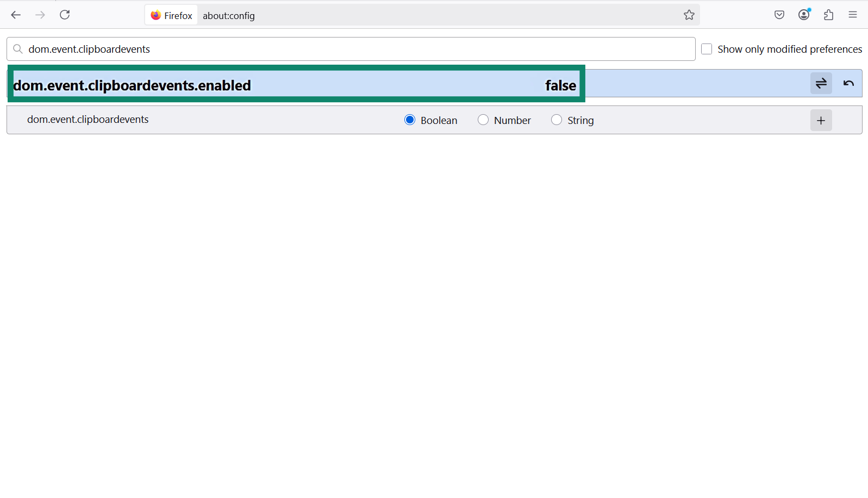Open the Firefox hamburger application menu
868x498 pixels.
pos(852,15)
